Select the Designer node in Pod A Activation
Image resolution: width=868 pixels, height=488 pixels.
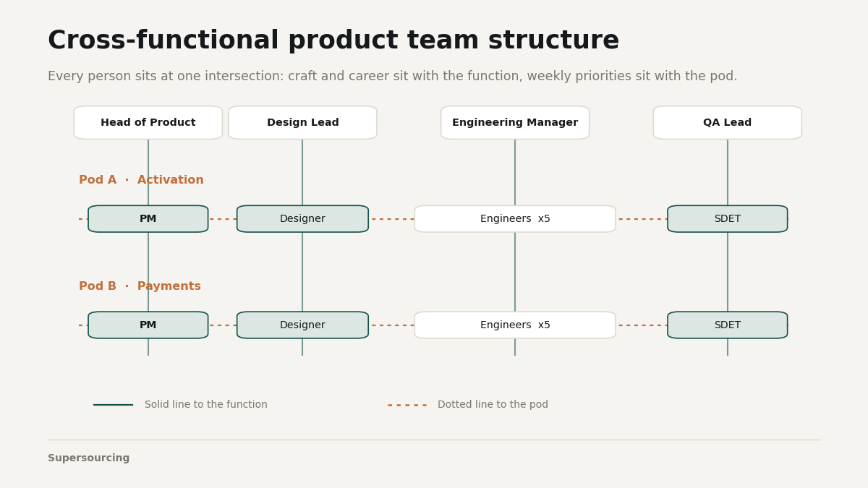[302, 219]
